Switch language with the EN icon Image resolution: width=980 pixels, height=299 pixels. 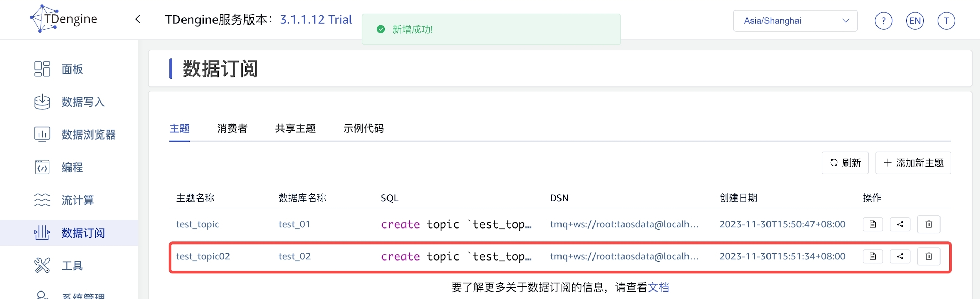click(915, 21)
